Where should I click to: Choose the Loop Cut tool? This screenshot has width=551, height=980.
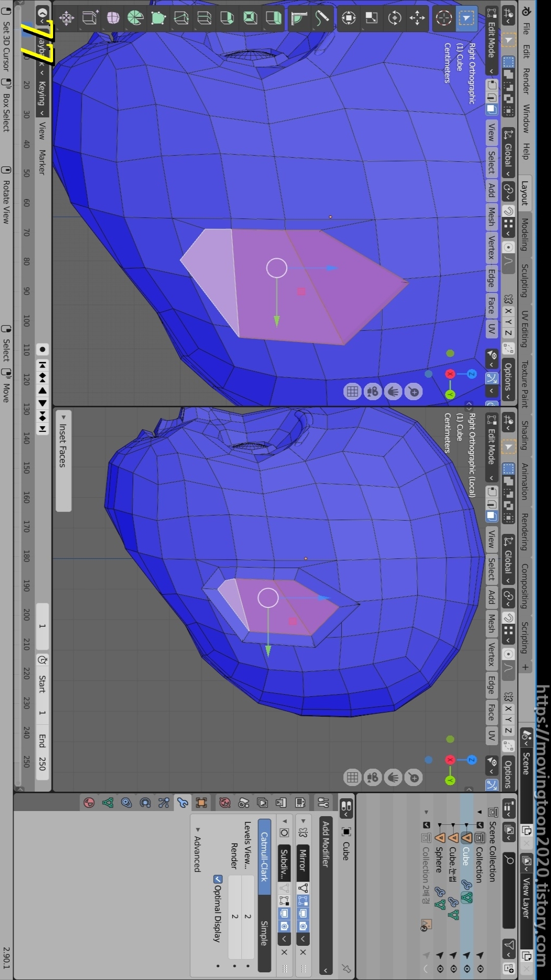(205, 18)
